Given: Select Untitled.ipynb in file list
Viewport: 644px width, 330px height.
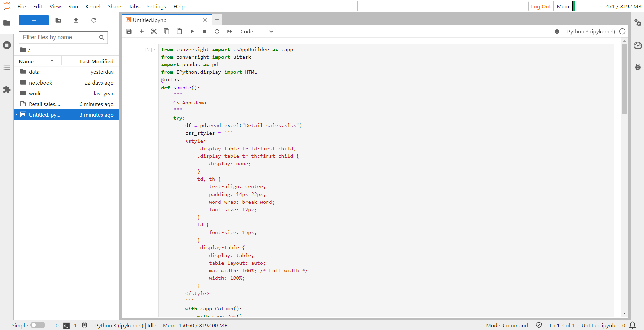Looking at the screenshot, I should [x=66, y=115].
